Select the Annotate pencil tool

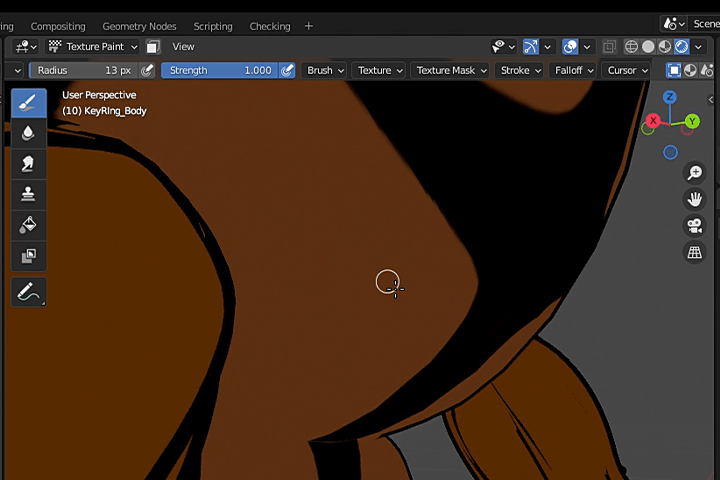[x=28, y=292]
